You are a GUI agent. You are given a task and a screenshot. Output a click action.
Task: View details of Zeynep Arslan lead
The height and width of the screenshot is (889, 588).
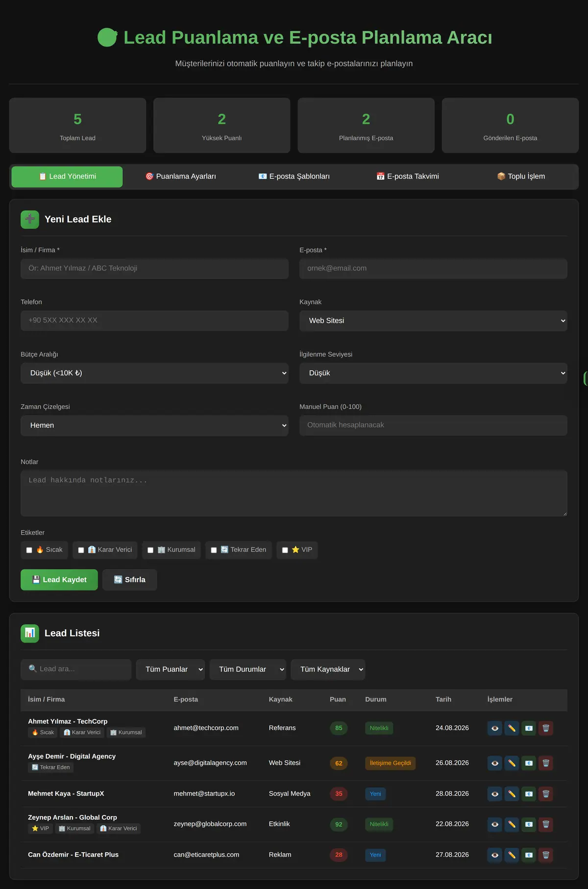[x=495, y=824]
